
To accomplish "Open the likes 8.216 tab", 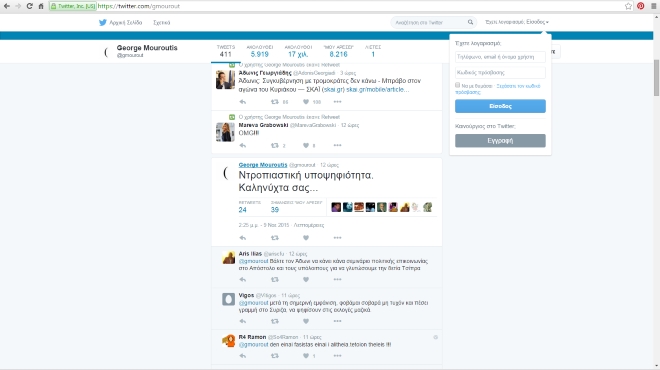I will 338,51.
